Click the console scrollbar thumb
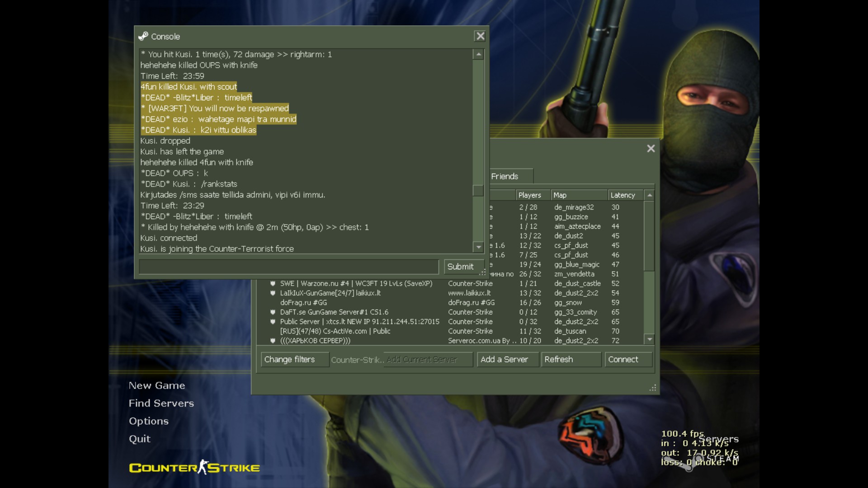Screen dimensions: 868x488 pyautogui.click(x=478, y=190)
